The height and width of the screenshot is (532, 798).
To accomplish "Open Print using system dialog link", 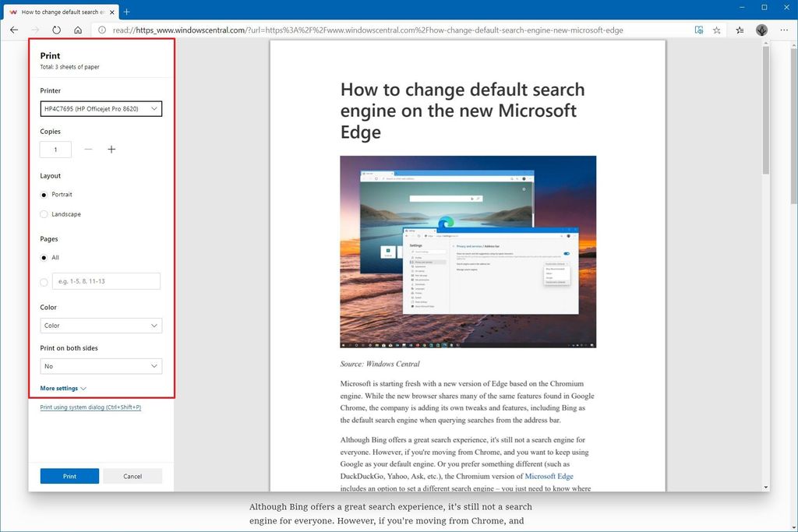I will coord(90,407).
